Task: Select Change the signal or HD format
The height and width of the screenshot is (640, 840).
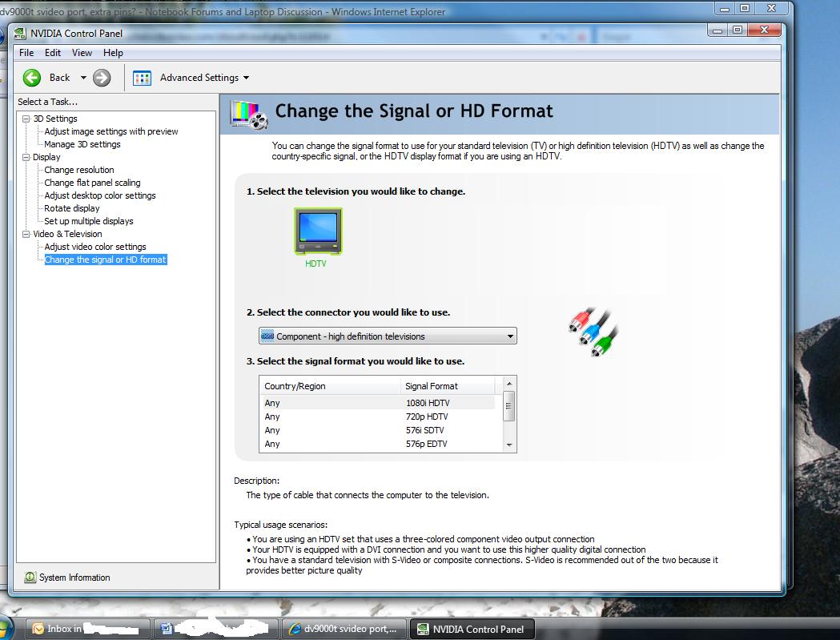Action: pyautogui.click(x=105, y=260)
